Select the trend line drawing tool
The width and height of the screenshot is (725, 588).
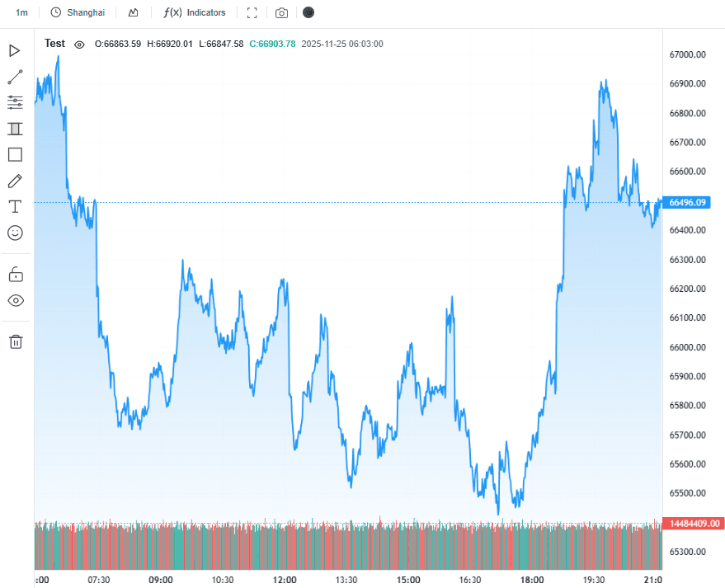coord(15,77)
